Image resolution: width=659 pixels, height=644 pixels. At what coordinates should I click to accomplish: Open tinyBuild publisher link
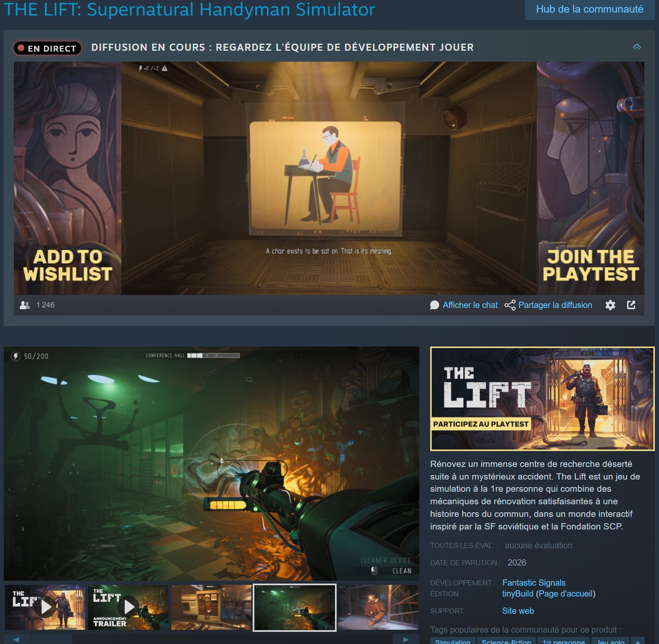(518, 594)
